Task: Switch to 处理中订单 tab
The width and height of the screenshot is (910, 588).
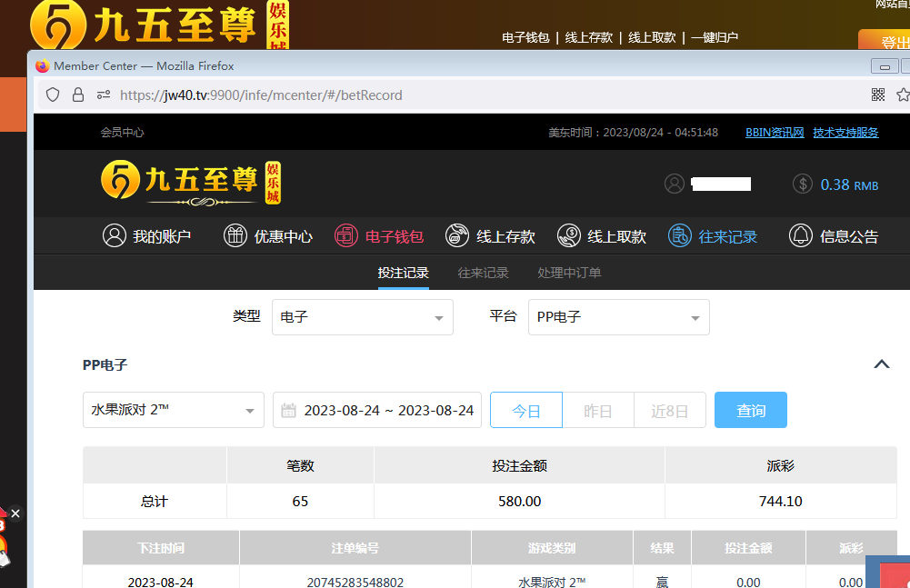Action: coord(569,273)
